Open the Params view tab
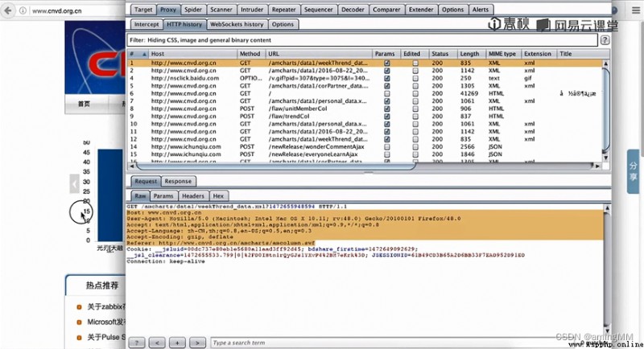The width and height of the screenshot is (644, 349). click(x=163, y=196)
